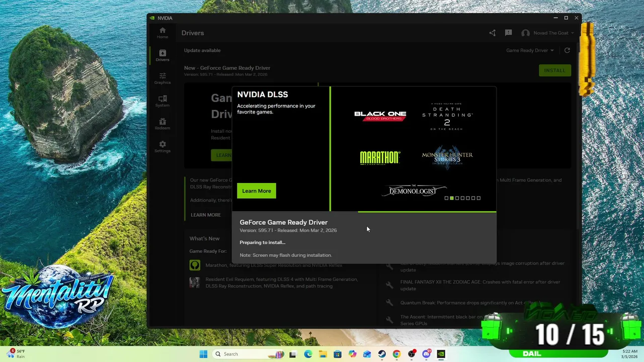Open Microsoft Store from the taskbar
The width and height of the screenshot is (644, 362).
[337, 354]
